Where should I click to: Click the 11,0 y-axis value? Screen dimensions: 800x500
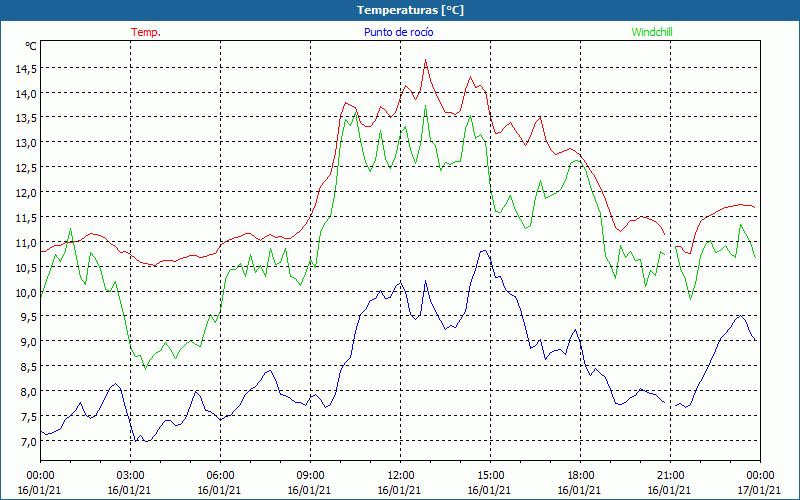click(26, 243)
